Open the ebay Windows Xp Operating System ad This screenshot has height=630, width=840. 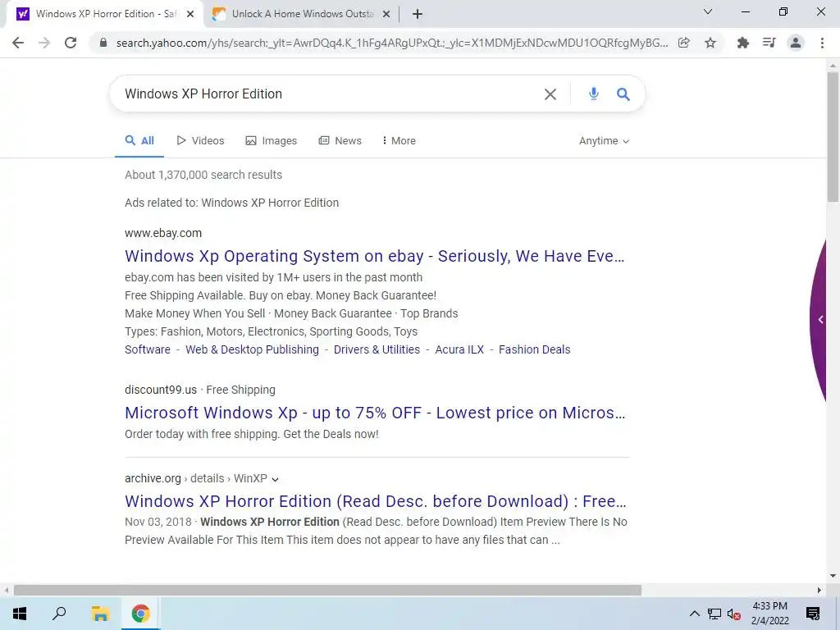click(374, 256)
